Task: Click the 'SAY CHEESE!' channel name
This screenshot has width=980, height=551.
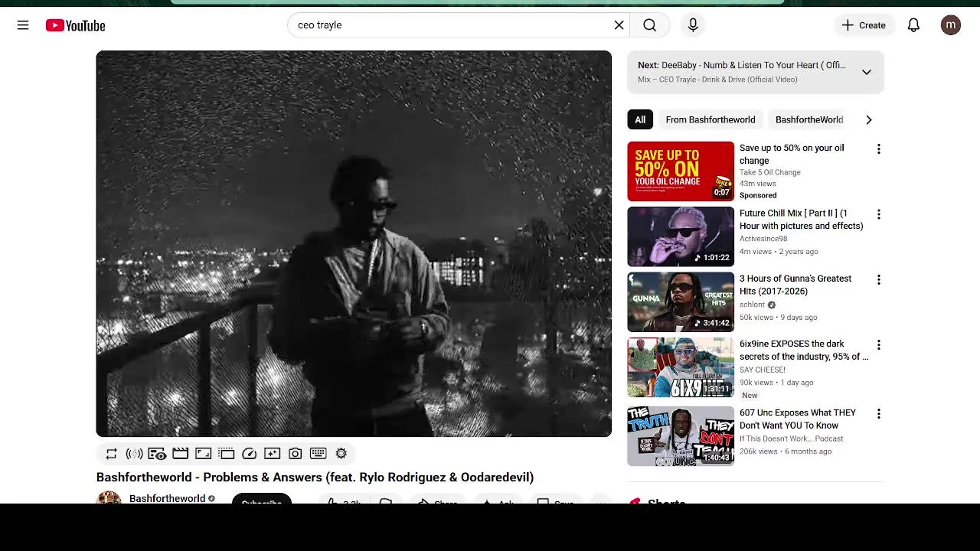Action: pos(763,370)
